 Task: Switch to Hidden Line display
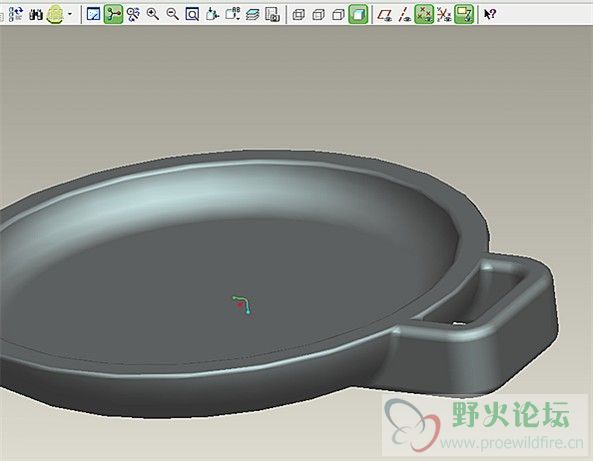[318, 15]
